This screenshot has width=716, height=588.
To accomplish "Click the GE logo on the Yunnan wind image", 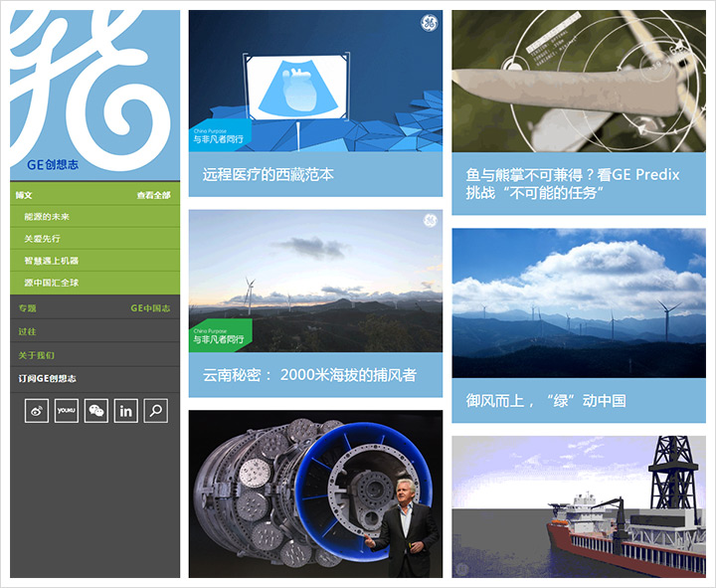I will click(x=430, y=220).
